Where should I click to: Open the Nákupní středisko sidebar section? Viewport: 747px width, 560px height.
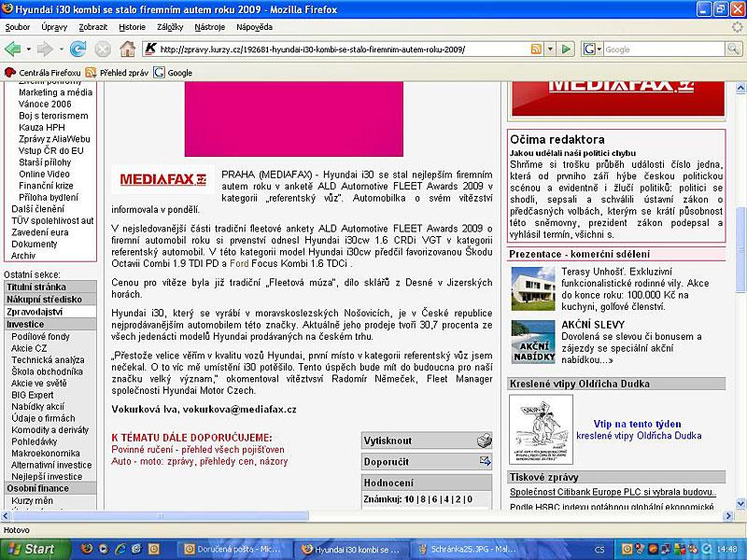point(50,299)
